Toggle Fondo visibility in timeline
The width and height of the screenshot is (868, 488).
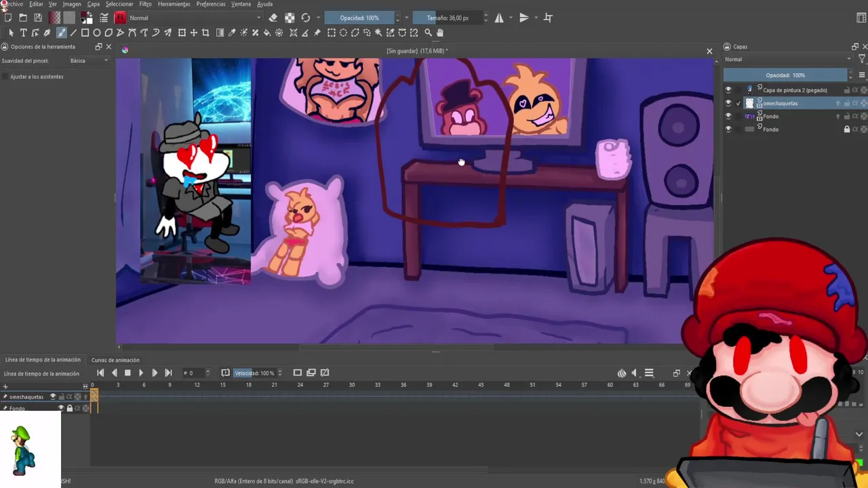[x=61, y=408]
